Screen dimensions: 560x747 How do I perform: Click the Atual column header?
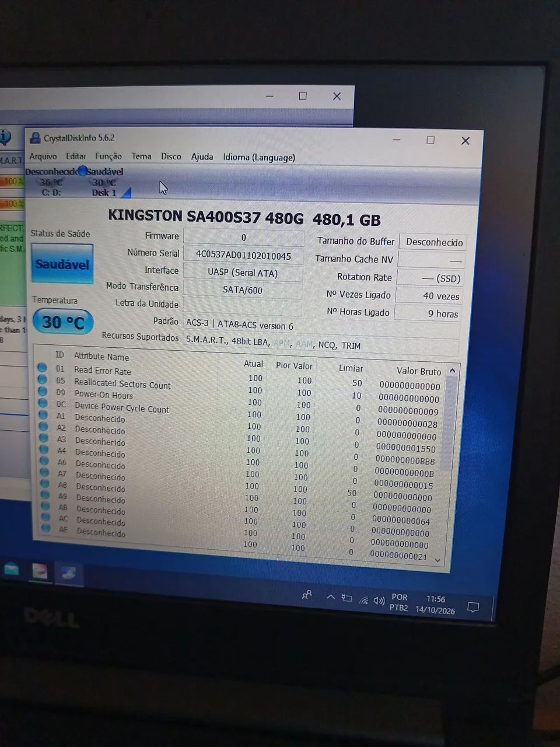[x=253, y=364]
